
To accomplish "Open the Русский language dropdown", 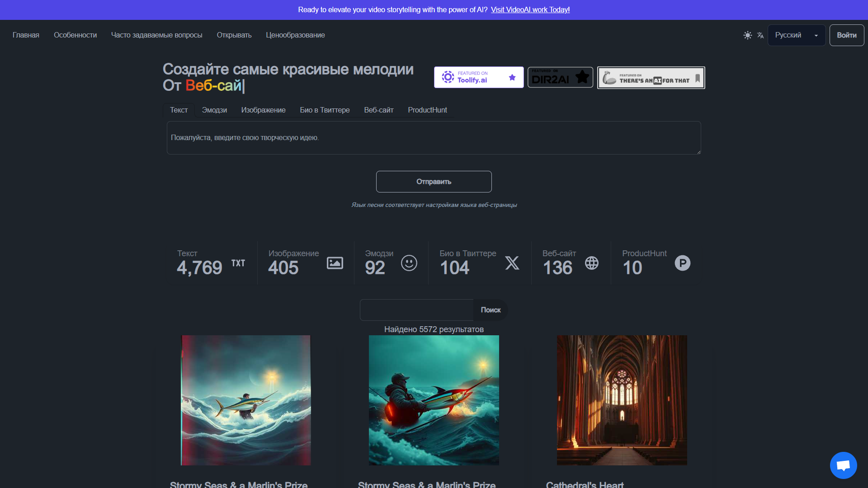I will tap(797, 35).
